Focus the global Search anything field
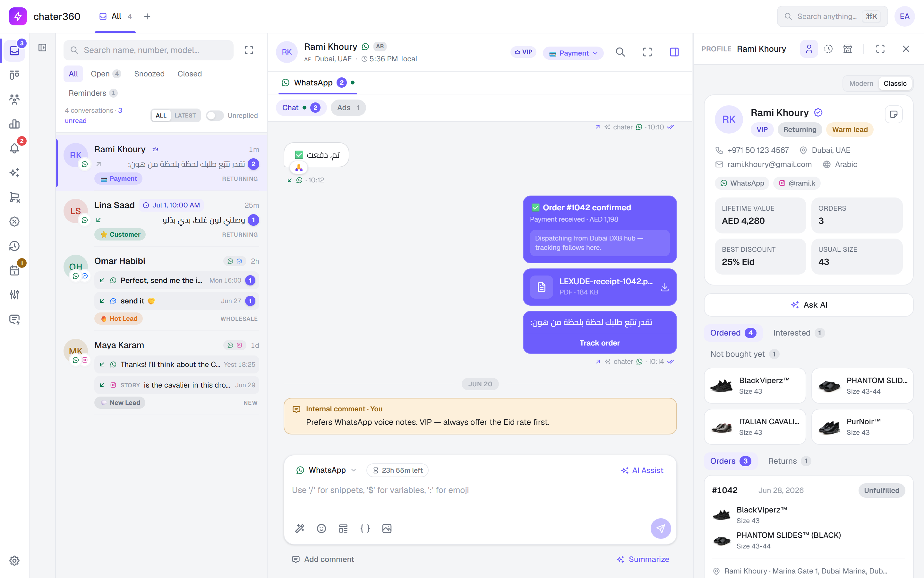924x578 pixels. click(x=832, y=16)
